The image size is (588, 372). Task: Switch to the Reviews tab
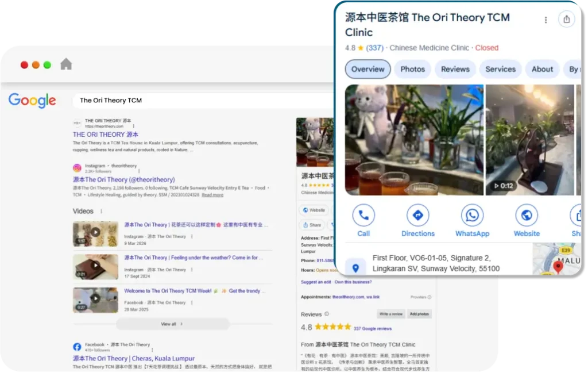tap(455, 69)
